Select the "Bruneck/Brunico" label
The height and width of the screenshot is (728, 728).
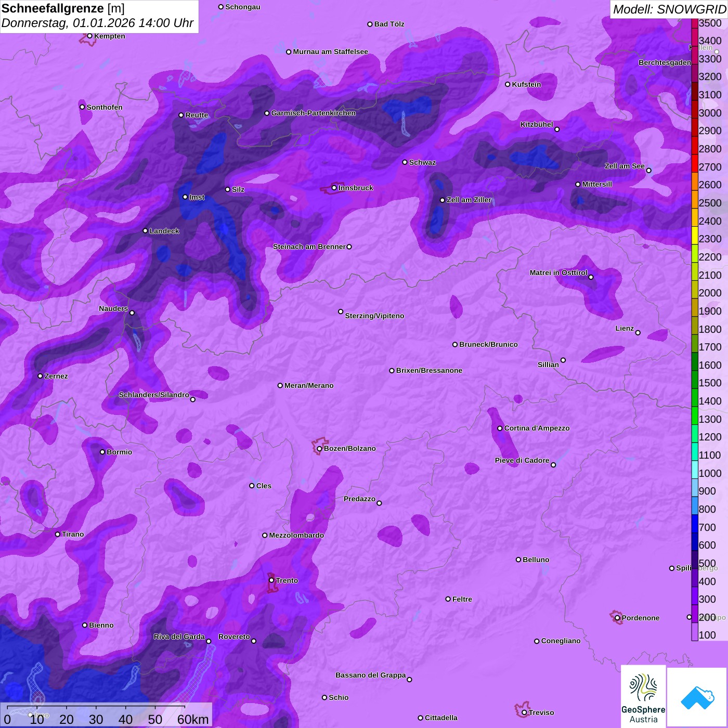point(488,344)
